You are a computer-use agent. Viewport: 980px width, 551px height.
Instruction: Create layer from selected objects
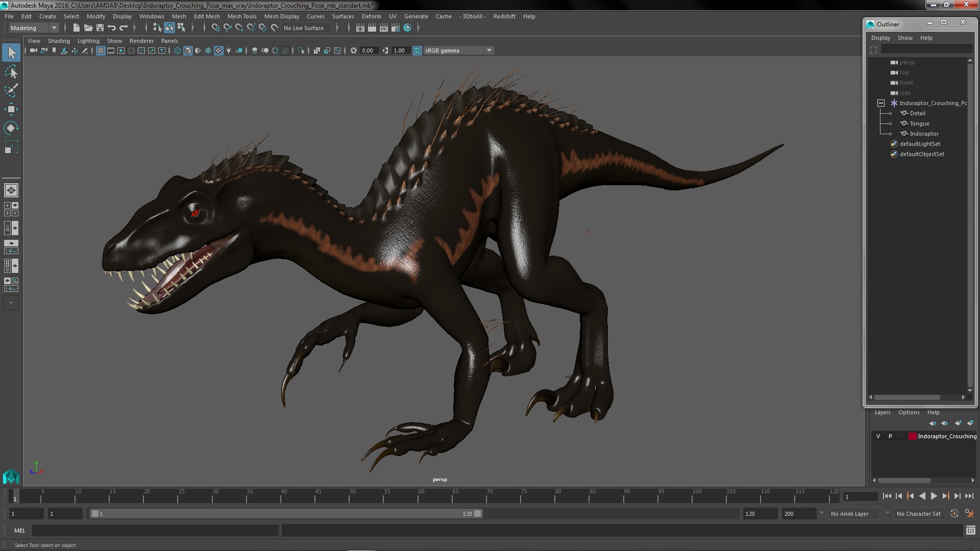(970, 423)
